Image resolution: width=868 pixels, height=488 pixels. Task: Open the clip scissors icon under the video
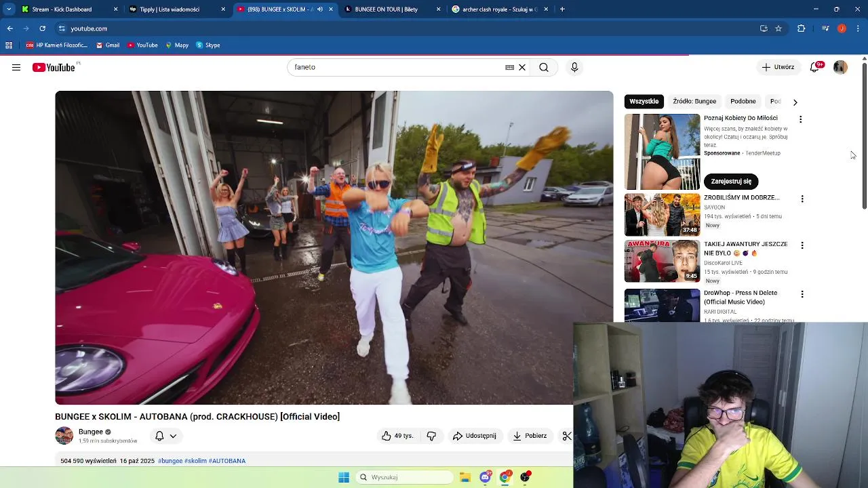pos(567,436)
